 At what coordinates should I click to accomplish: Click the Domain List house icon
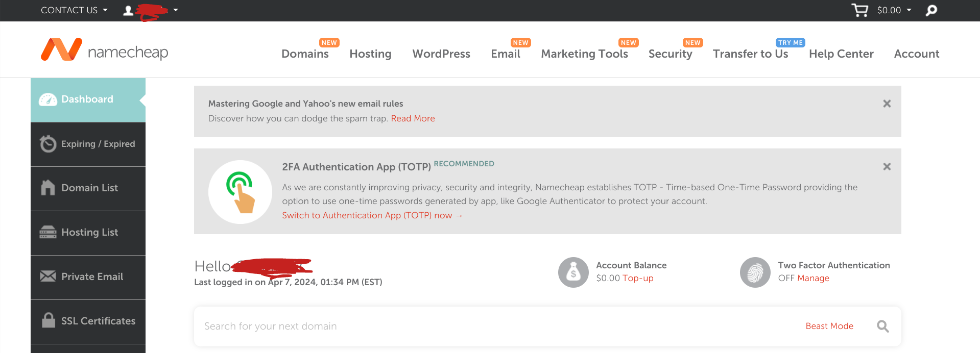click(x=48, y=188)
